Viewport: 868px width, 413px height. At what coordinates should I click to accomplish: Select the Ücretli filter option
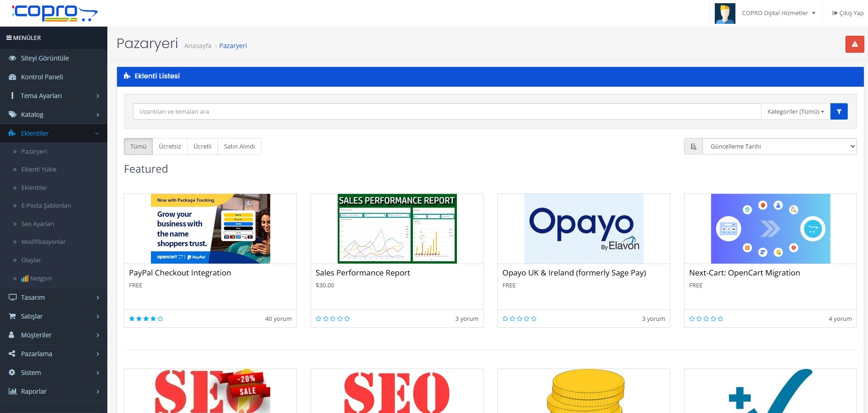click(202, 147)
